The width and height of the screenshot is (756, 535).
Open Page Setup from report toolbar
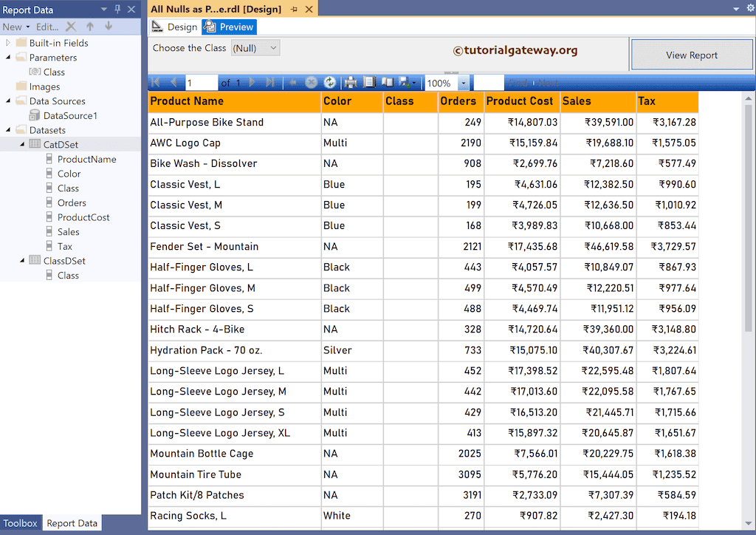[x=388, y=83]
